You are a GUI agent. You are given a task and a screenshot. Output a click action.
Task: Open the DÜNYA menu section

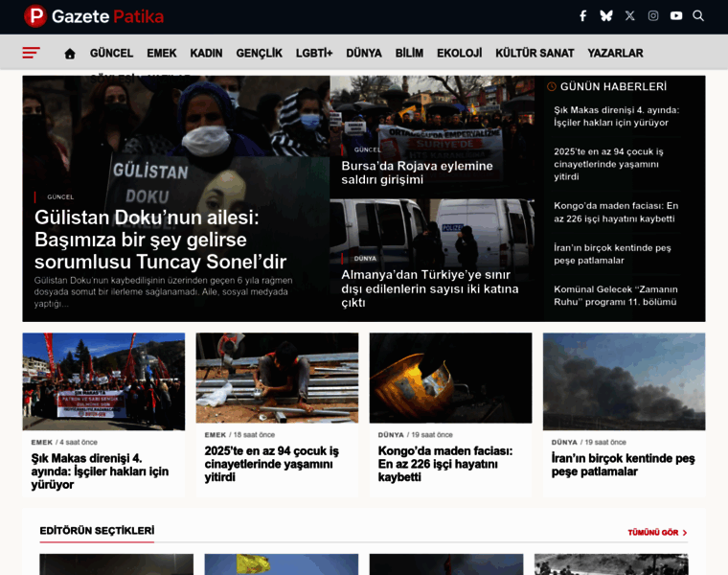(x=364, y=54)
